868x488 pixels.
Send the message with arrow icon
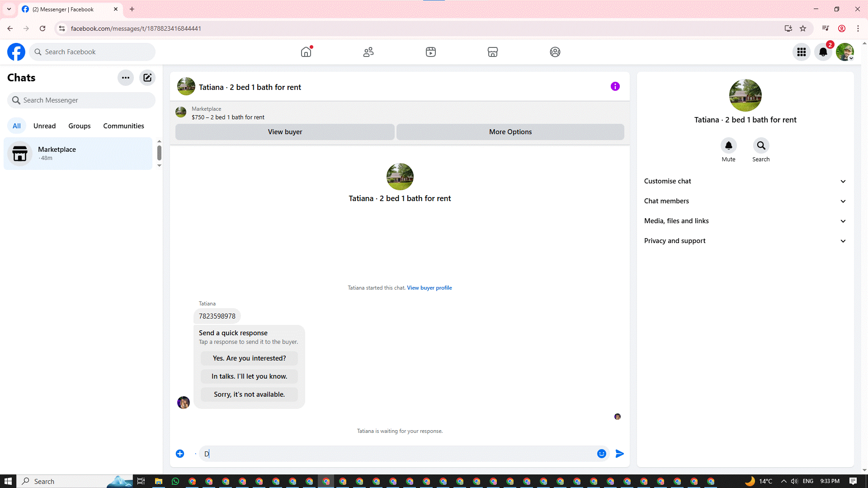[x=620, y=454]
